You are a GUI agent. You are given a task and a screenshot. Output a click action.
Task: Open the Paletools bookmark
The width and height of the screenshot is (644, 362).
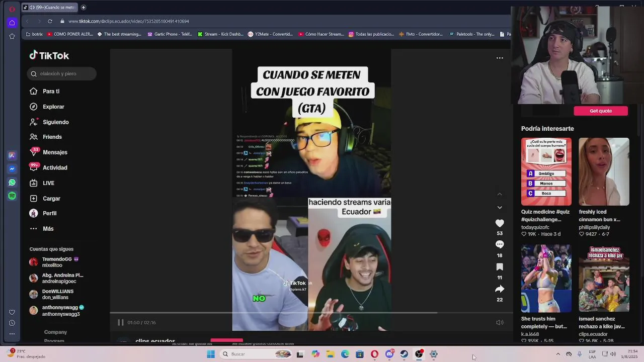point(472,34)
